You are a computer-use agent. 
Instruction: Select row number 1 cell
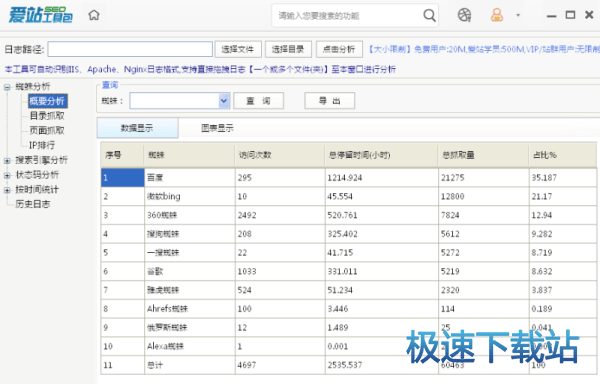(x=122, y=177)
